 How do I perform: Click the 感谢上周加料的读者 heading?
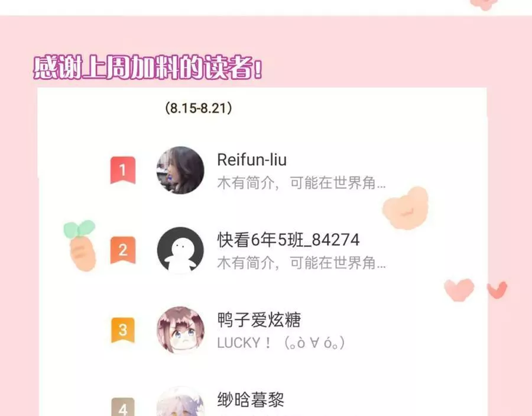click(x=148, y=67)
